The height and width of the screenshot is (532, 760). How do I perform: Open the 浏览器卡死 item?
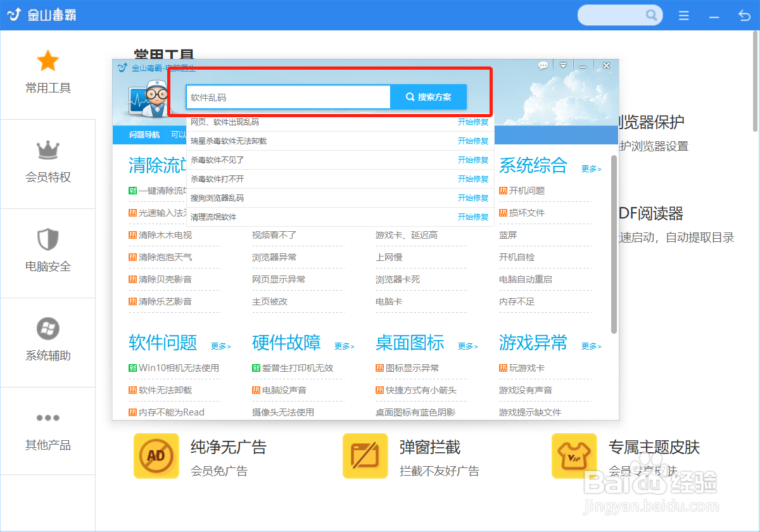(398, 279)
